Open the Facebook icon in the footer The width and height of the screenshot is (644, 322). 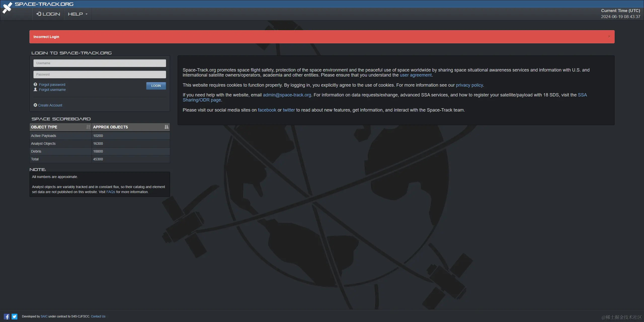(7, 316)
